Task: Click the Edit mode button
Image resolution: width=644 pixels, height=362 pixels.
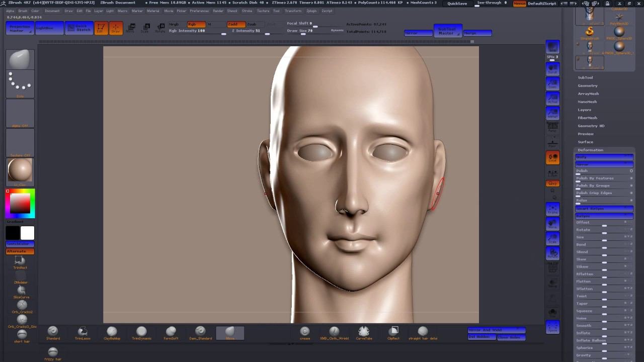Action: (x=100, y=28)
